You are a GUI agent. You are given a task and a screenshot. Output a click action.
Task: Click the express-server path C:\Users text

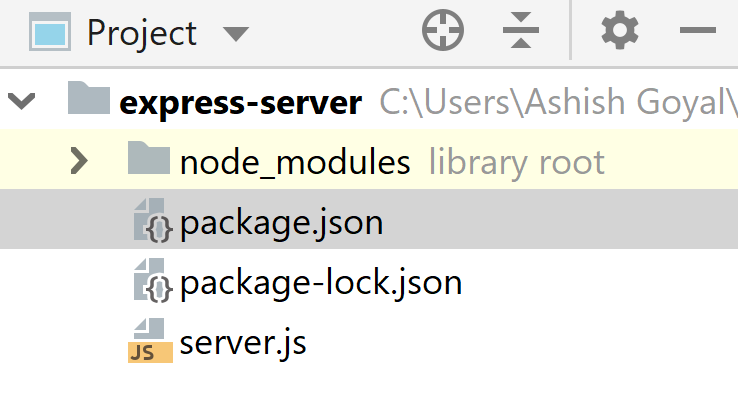pyautogui.click(x=558, y=102)
